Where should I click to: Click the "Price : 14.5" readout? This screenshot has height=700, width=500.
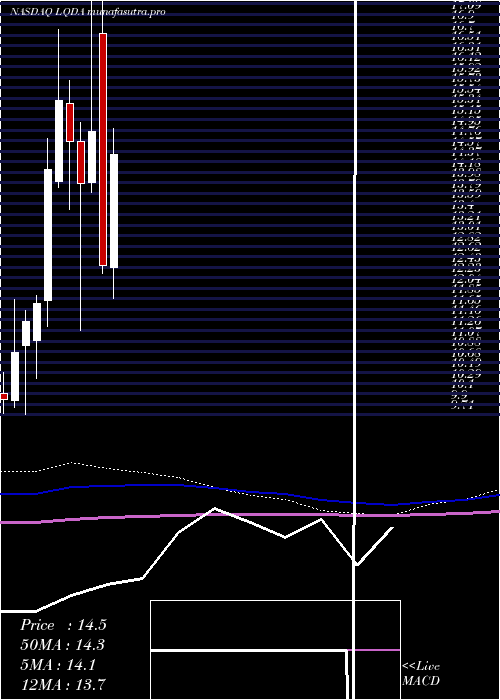click(63, 625)
